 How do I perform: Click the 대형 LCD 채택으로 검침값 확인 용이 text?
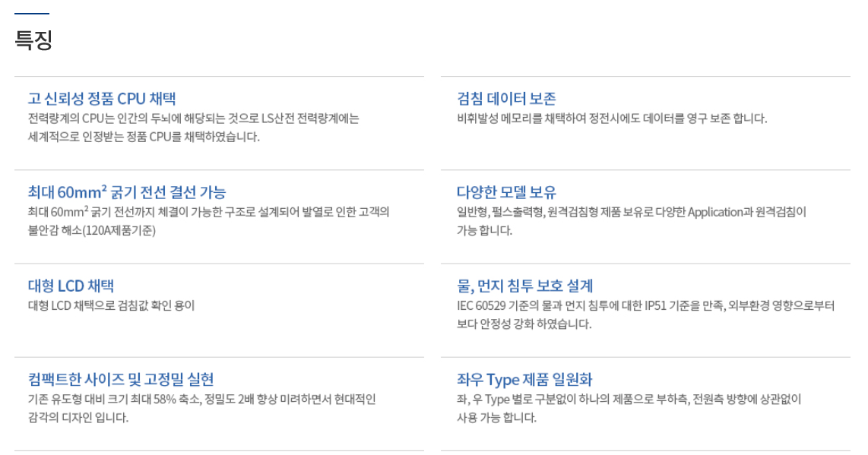[111, 305]
